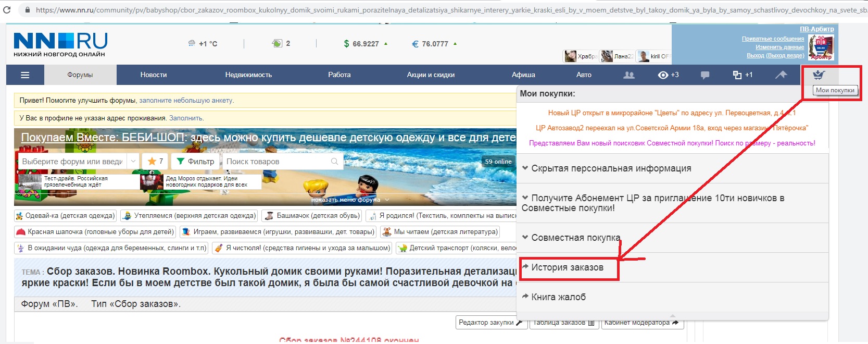Click the weather icon showing +1 °C
868x344 pixels.
coord(192,44)
